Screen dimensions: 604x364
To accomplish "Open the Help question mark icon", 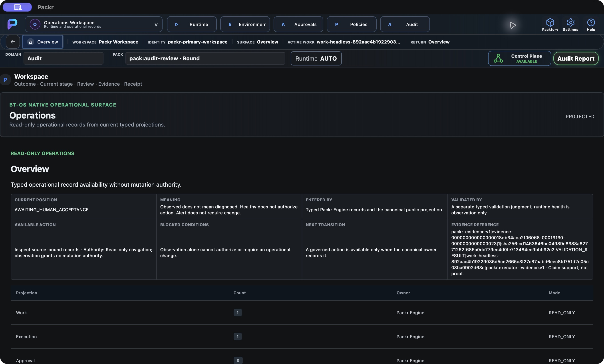I will point(591,23).
